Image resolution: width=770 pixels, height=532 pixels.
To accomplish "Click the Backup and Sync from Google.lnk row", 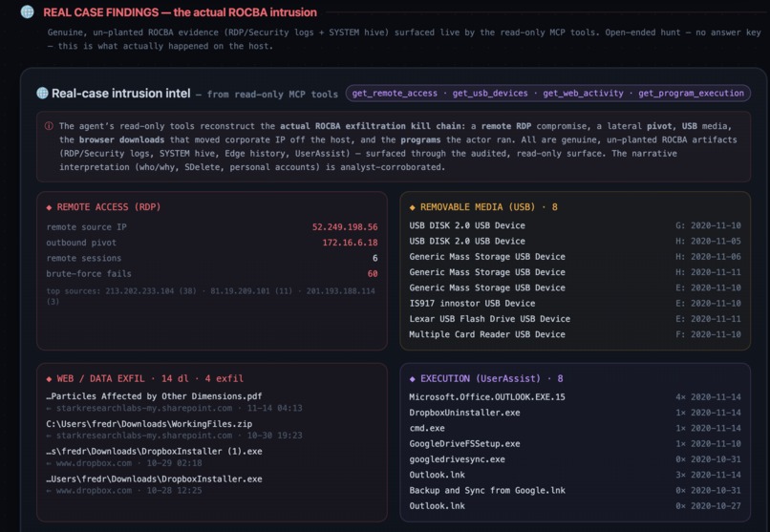I will pos(574,490).
